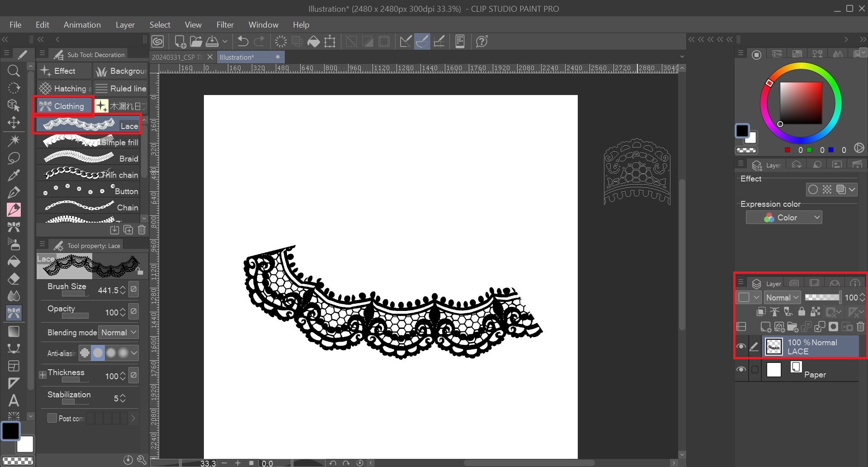Open the Filter menu
Viewport: 868px width, 467px height.
(225, 25)
